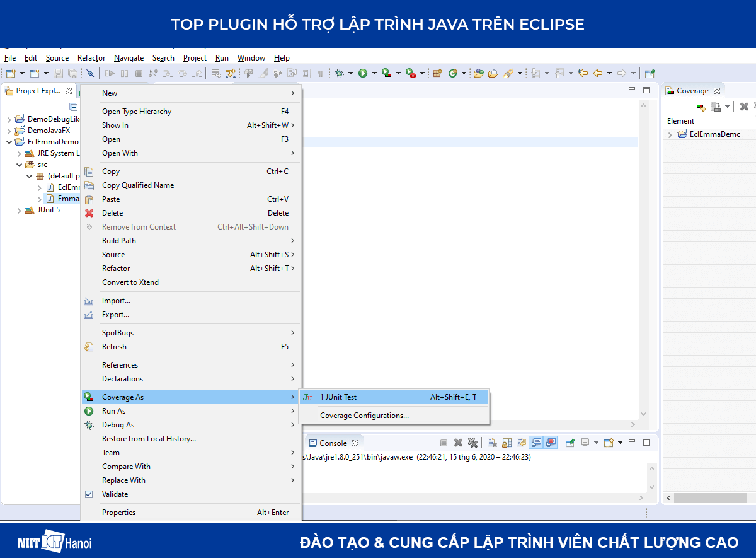Toggle Scroll Lock in the Console toolbar
Screen dimensions: 756x558
[505, 443]
